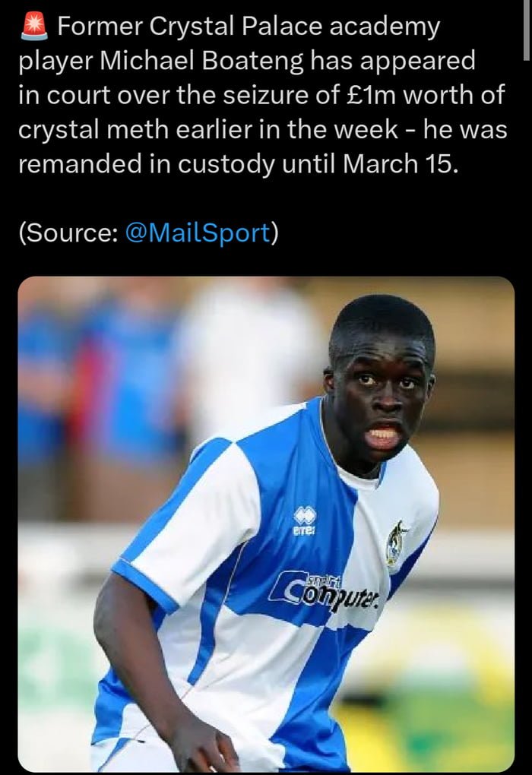This screenshot has height=775, width=532.
Task: Click the scrollbar thumb at right edge
Action: [x=527, y=30]
